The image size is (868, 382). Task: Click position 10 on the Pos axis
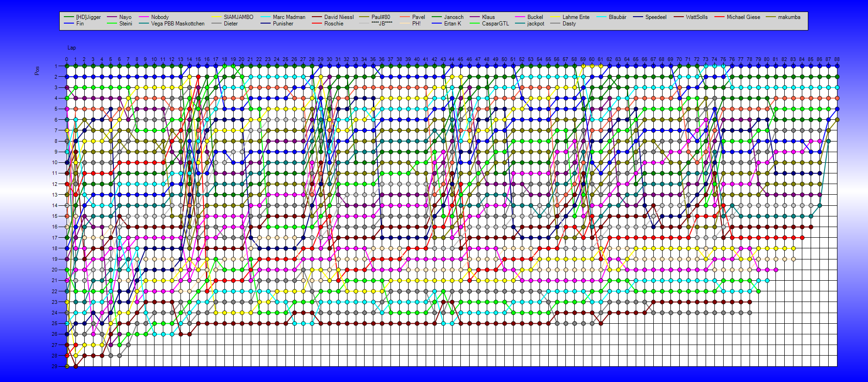(55, 163)
